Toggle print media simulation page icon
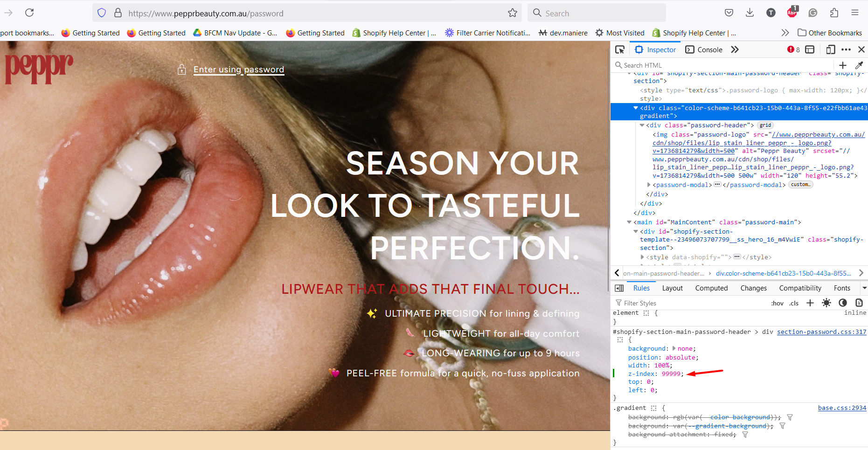The width and height of the screenshot is (868, 450). 859,303
